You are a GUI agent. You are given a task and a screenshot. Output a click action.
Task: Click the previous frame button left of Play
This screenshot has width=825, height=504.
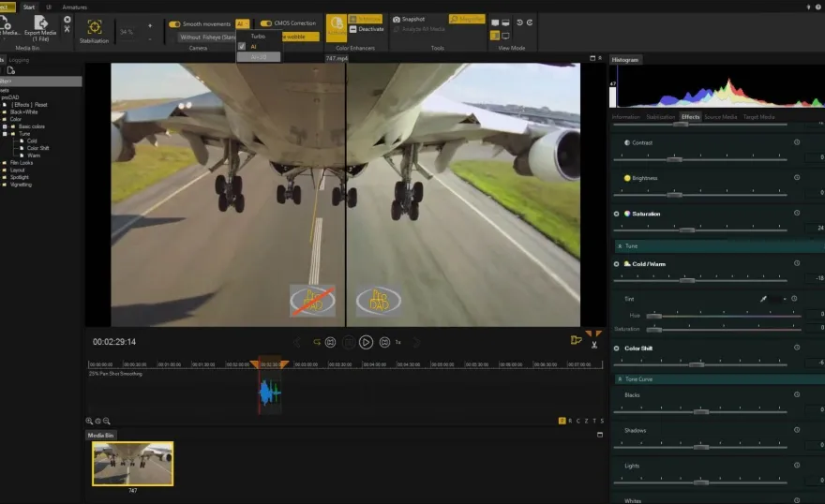pos(330,342)
